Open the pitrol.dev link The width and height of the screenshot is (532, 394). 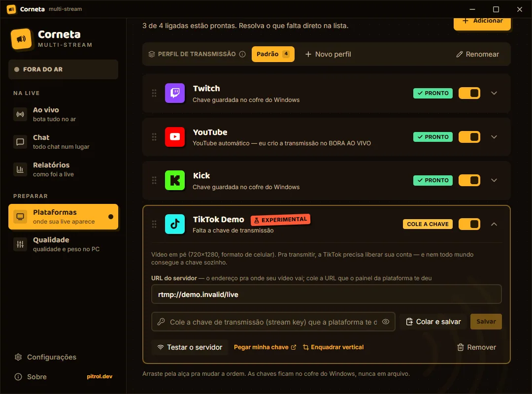point(100,376)
